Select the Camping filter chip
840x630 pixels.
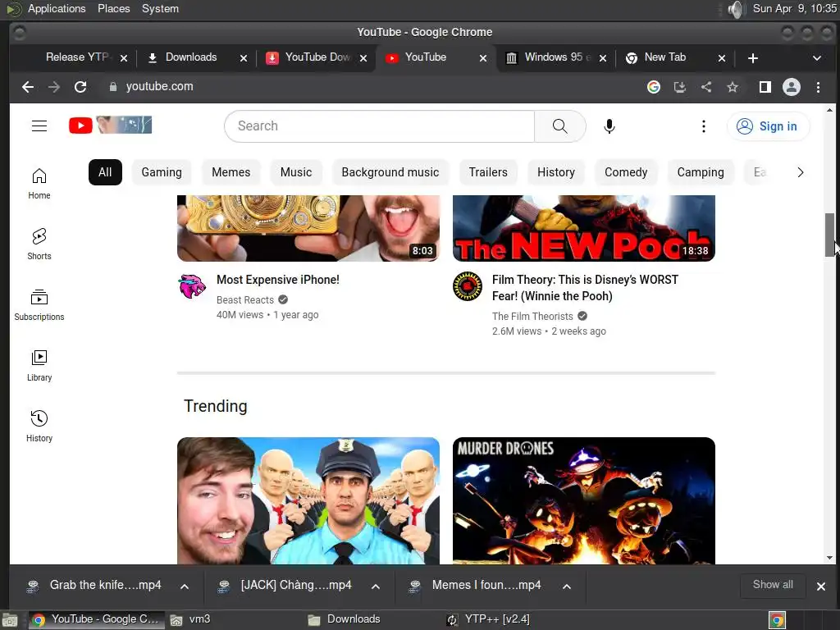[x=701, y=172]
